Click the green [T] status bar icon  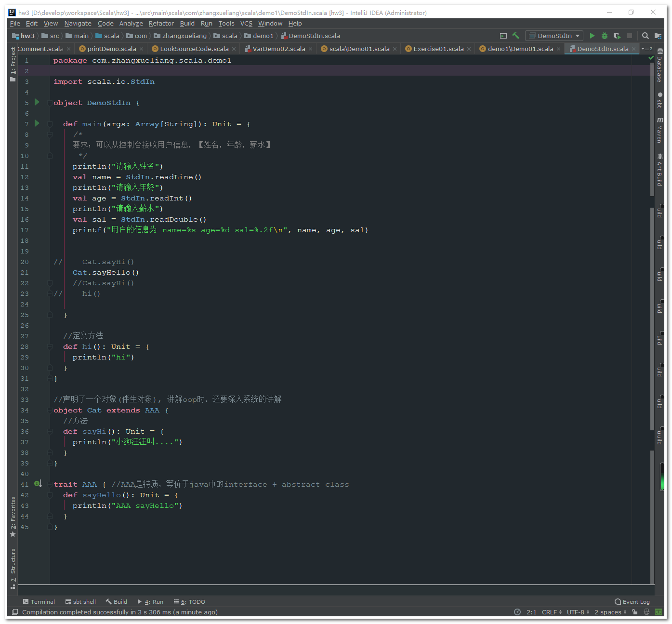[658, 612]
